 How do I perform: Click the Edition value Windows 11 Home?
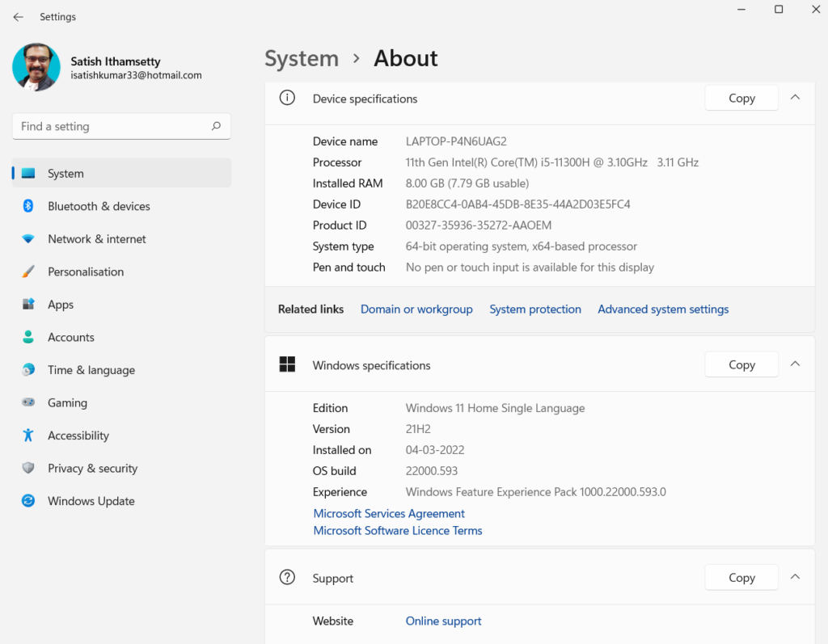(x=496, y=408)
